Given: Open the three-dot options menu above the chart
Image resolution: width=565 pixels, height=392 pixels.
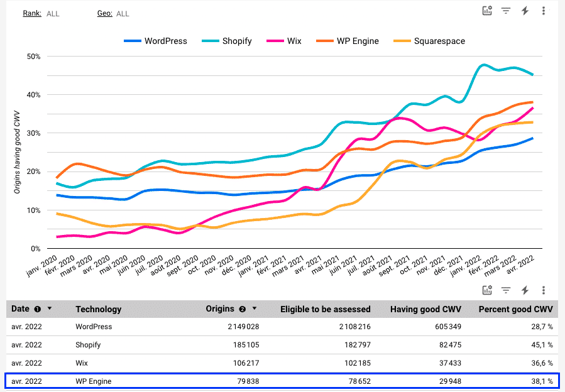Looking at the screenshot, I should point(544,11).
